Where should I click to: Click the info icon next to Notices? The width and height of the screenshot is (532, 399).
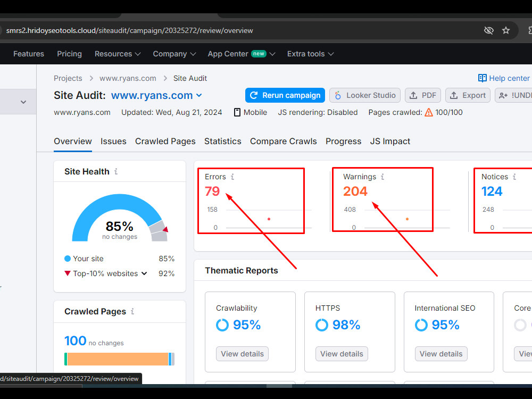pos(514,177)
